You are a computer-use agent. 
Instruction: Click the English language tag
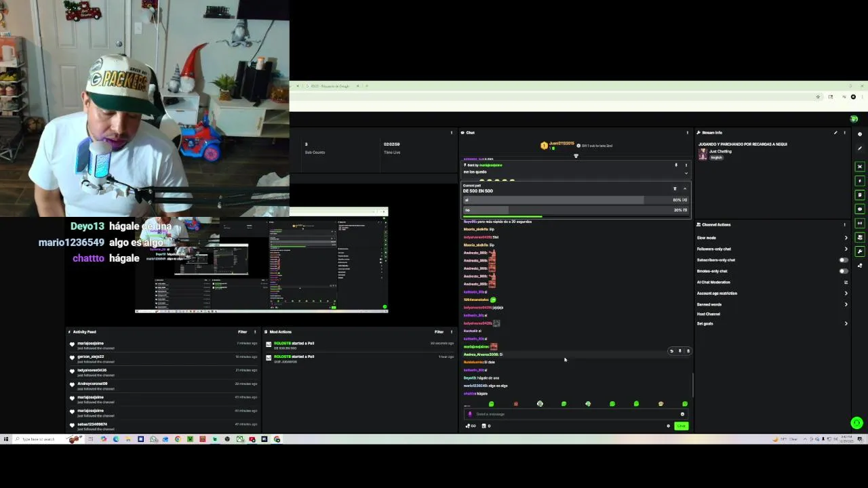pyautogui.click(x=716, y=157)
